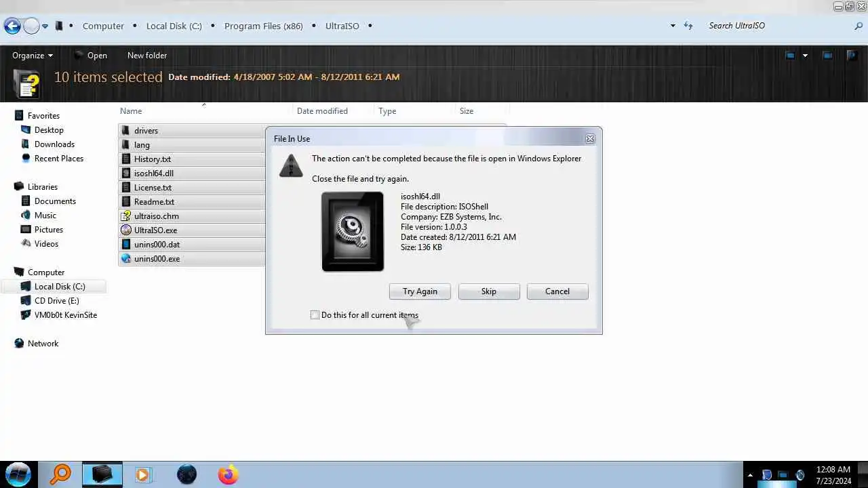Select Libraries in navigation pane
This screenshot has width=868, height=488.
tap(42, 187)
